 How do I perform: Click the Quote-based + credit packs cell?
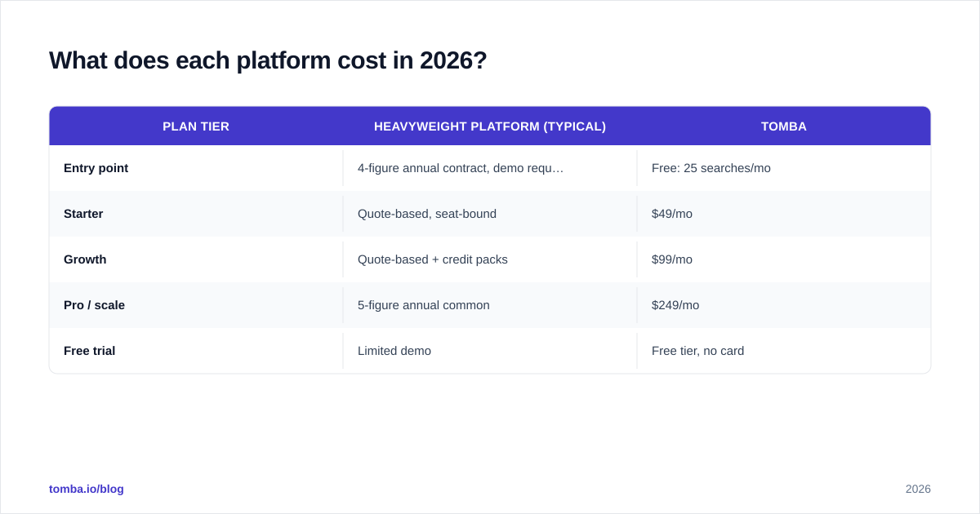pos(433,259)
